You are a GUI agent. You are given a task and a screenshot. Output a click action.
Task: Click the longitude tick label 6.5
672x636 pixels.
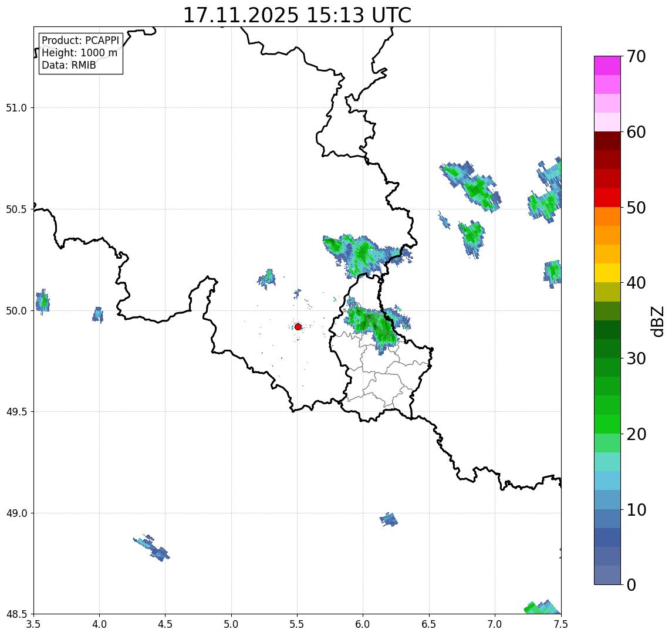click(429, 624)
